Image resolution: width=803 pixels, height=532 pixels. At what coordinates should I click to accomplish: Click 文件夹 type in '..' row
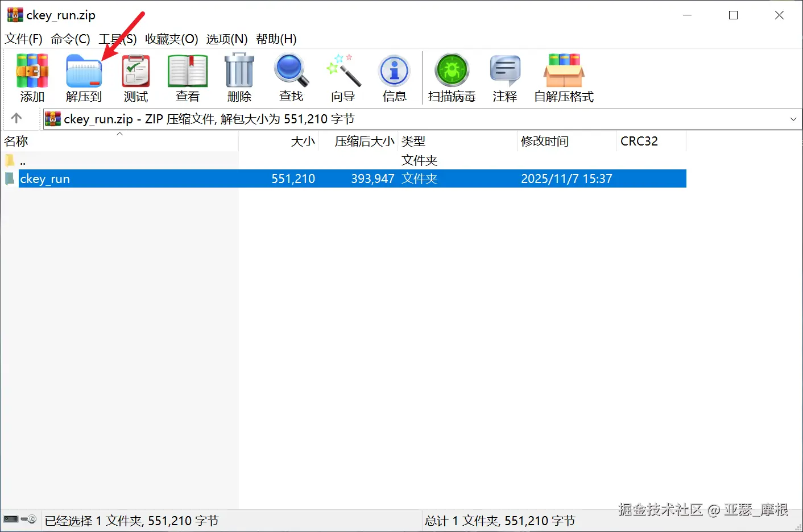419,160
